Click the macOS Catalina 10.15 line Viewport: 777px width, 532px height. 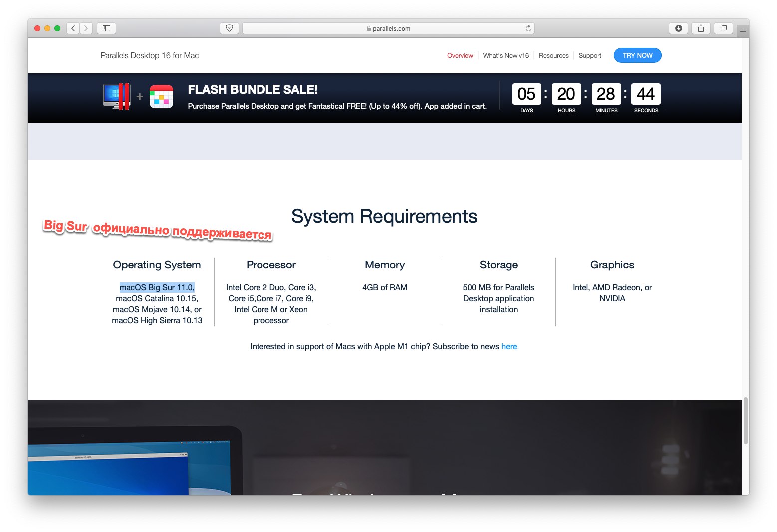click(157, 298)
